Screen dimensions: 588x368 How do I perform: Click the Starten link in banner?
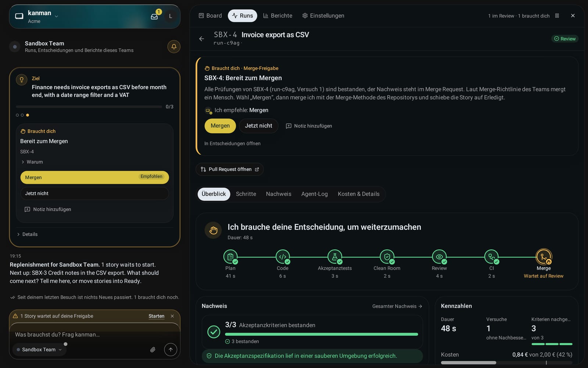(x=157, y=316)
